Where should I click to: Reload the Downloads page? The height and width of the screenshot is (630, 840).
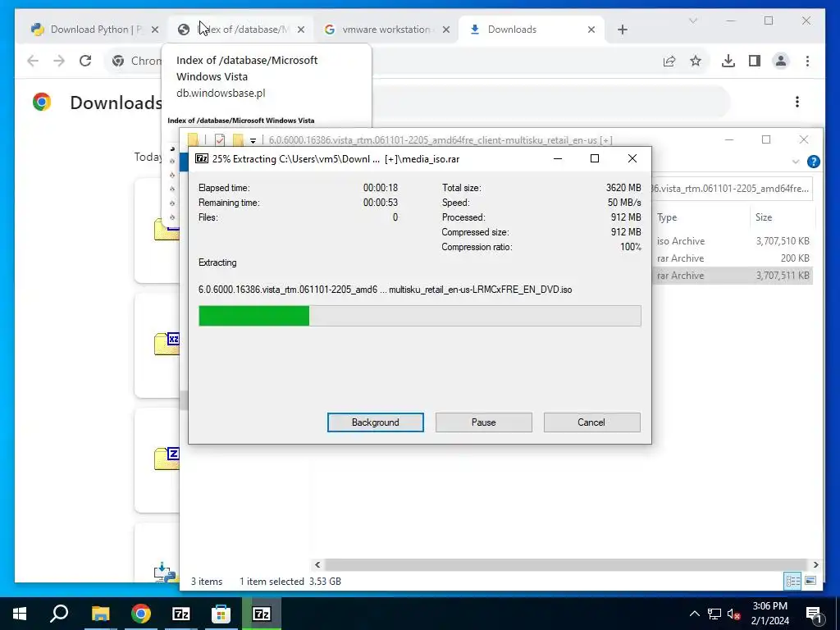point(85,61)
